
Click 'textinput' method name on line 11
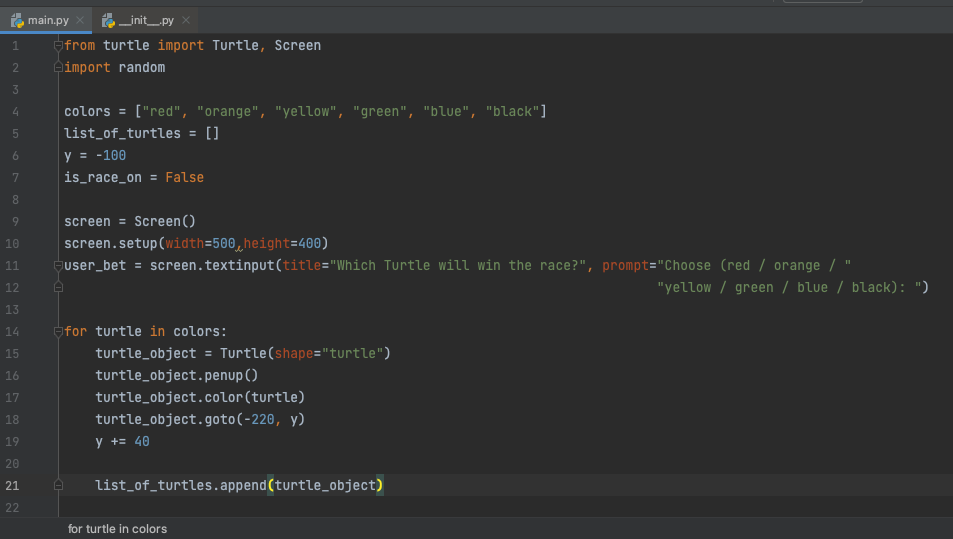point(239,266)
